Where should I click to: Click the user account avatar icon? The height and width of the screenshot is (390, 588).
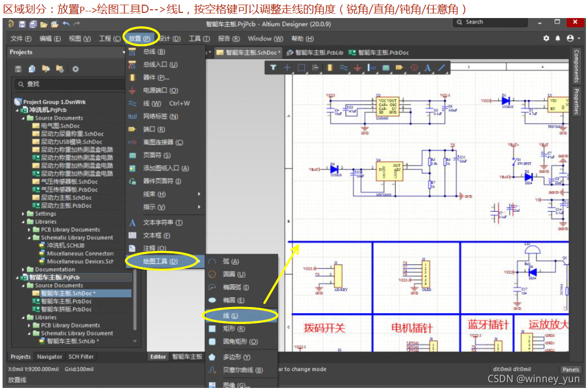coord(570,38)
